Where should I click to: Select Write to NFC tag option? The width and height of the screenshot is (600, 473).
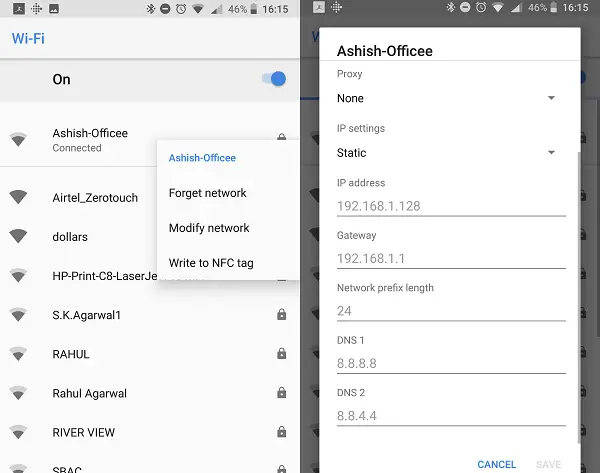pyautogui.click(x=211, y=263)
